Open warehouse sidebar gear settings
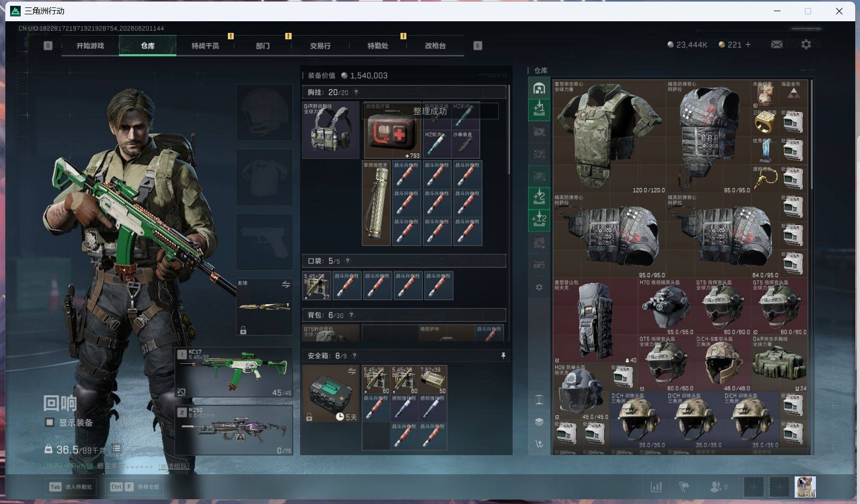The width and height of the screenshot is (860, 504). [x=539, y=287]
